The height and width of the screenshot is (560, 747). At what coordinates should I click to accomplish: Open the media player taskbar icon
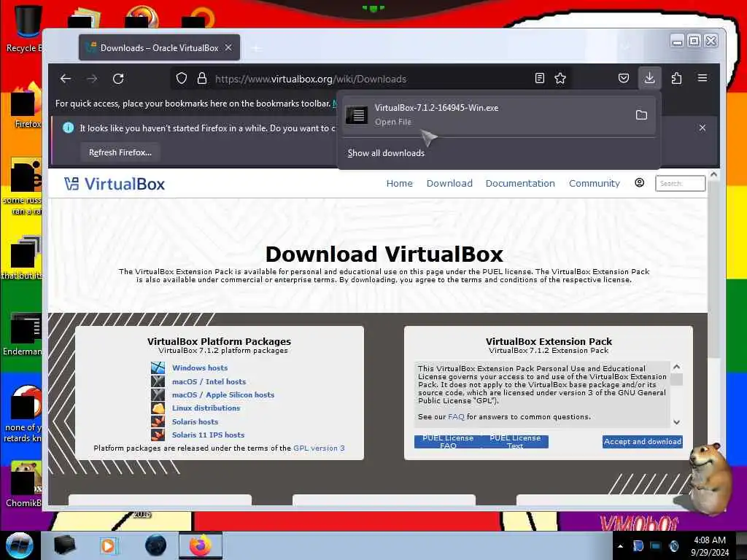[109, 545]
